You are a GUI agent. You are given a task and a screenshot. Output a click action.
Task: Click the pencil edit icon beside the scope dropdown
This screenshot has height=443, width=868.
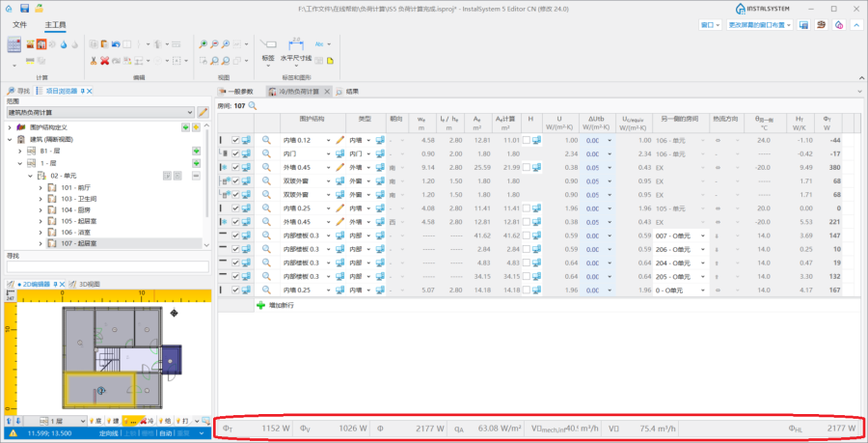203,113
